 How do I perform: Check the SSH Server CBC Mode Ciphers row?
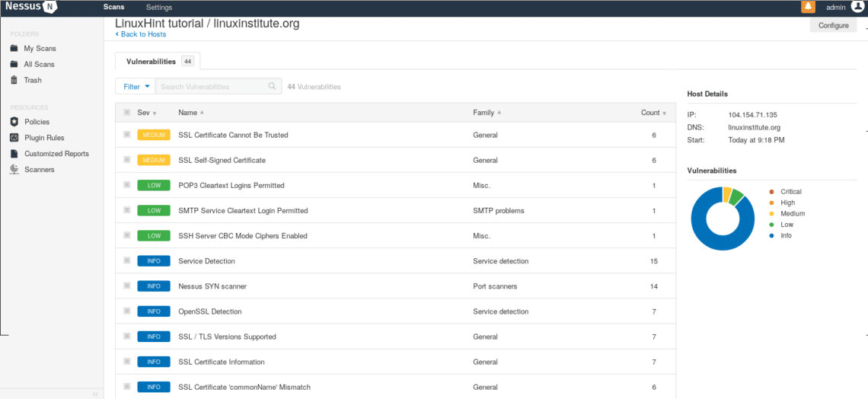(x=126, y=235)
